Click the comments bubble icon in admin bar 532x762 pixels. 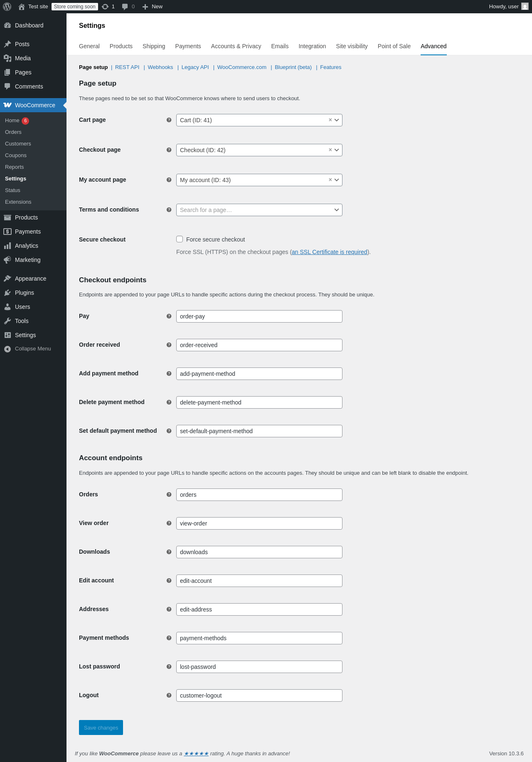tap(125, 7)
